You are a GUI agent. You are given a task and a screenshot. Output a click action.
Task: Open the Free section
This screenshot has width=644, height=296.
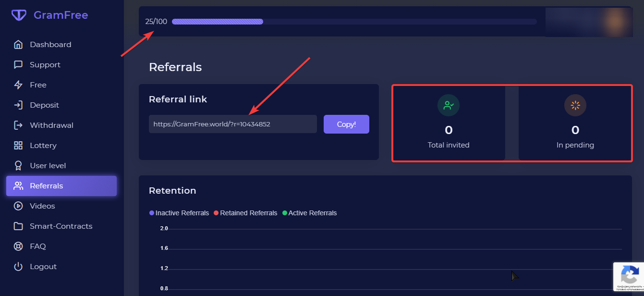61,85
